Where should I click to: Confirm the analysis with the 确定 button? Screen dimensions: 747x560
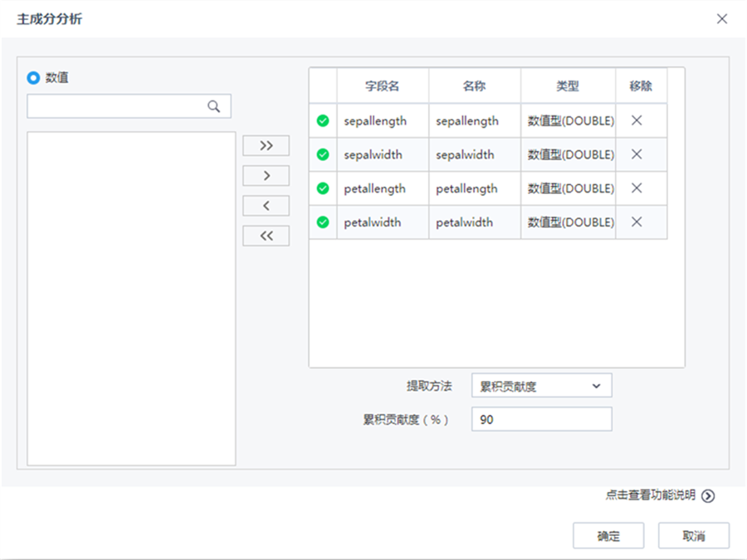(x=608, y=535)
